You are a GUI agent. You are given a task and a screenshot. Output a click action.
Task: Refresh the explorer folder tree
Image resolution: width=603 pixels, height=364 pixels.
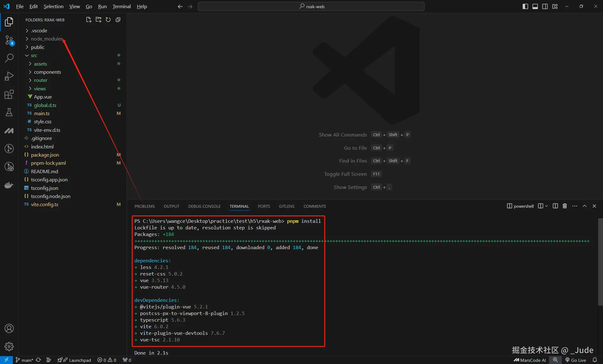108,20
